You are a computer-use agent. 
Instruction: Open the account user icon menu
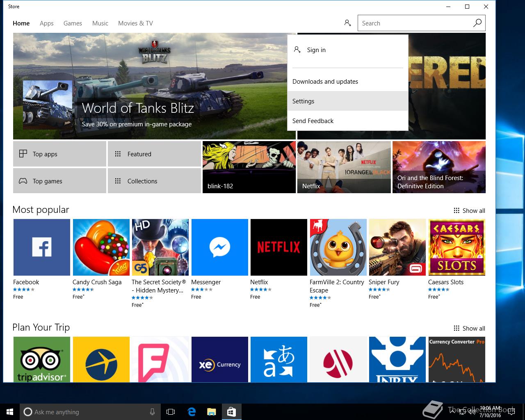coord(347,23)
